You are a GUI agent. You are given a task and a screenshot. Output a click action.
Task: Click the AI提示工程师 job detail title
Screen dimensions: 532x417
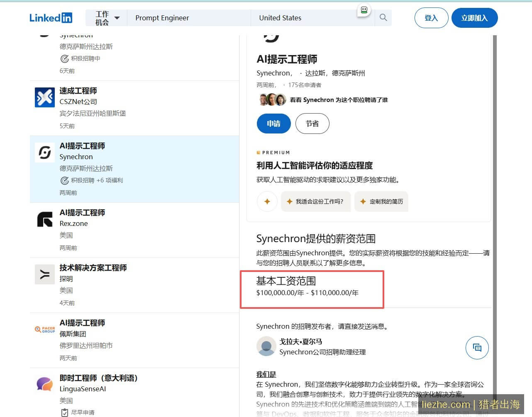[x=287, y=59]
